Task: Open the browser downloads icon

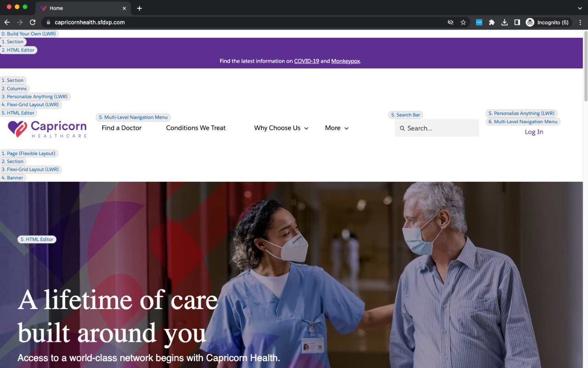Action: [504, 22]
